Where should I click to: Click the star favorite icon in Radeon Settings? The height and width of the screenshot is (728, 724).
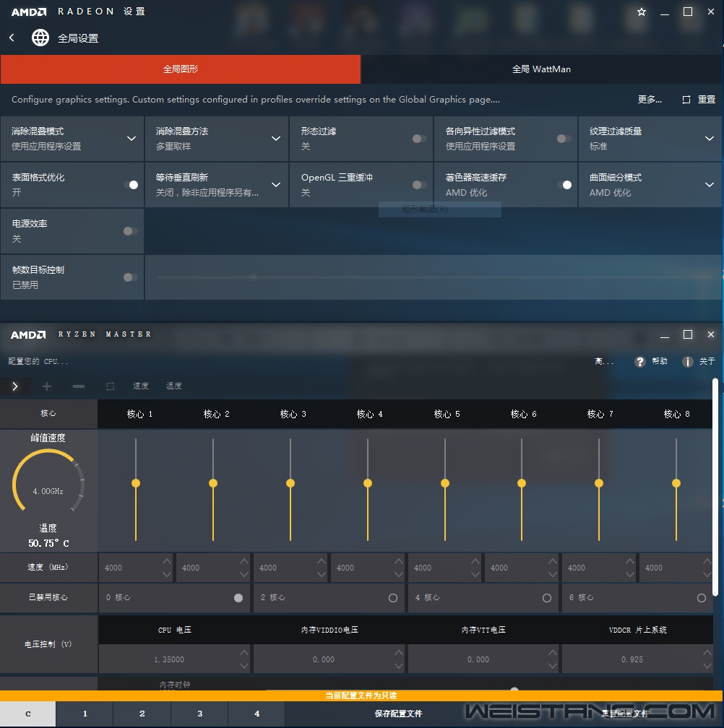point(642,12)
